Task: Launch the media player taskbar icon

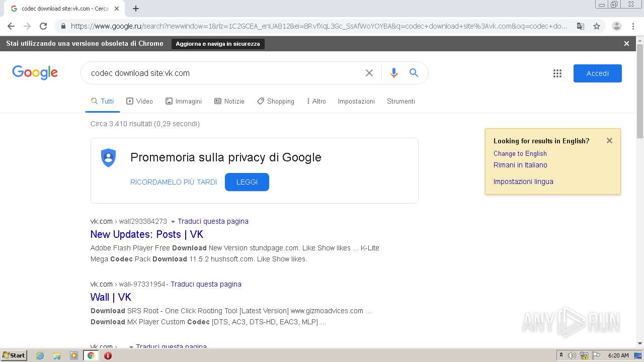Action: [x=74, y=355]
